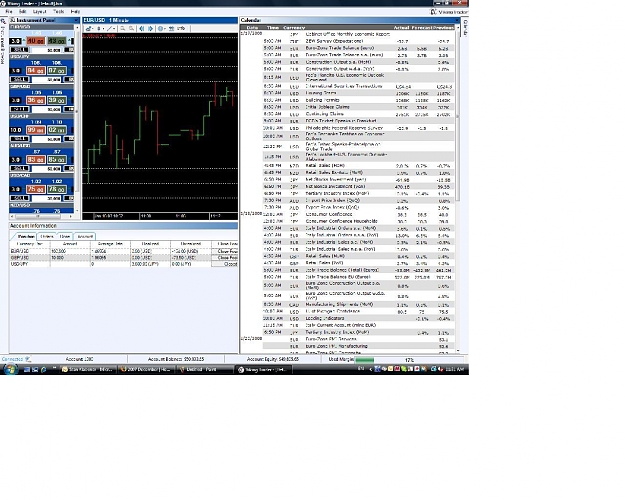The image size is (625, 500).
Task: Click the Account Balance status bar entry
Action: pos(176,359)
